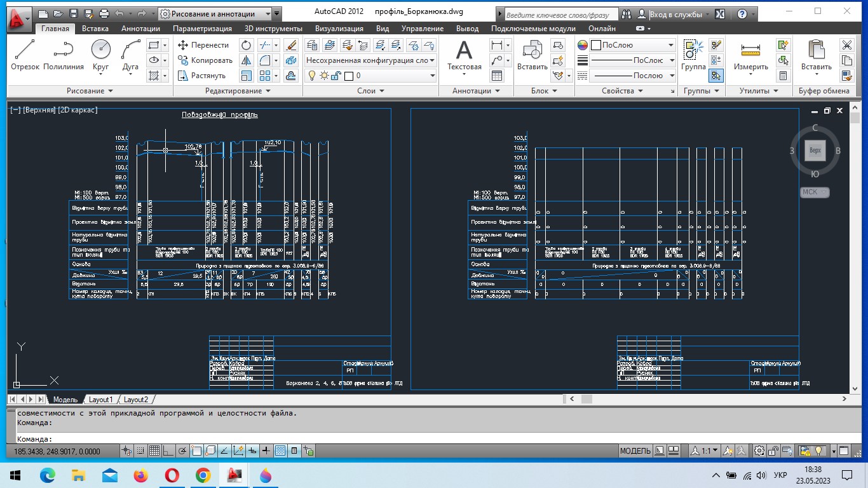
Task: Click the keyword search input field
Action: pyautogui.click(x=559, y=14)
